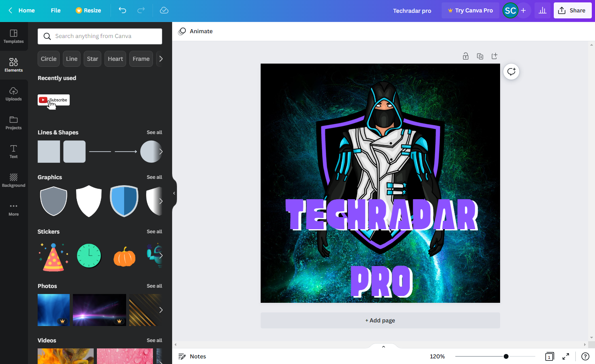Open the Elements panel in sidebar
Image resolution: width=595 pixels, height=364 pixels.
[14, 64]
